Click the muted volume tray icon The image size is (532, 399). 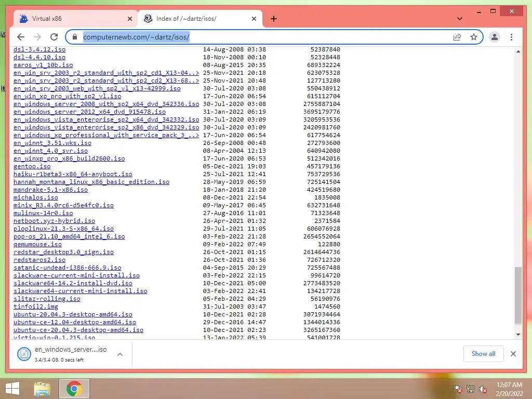click(x=483, y=389)
